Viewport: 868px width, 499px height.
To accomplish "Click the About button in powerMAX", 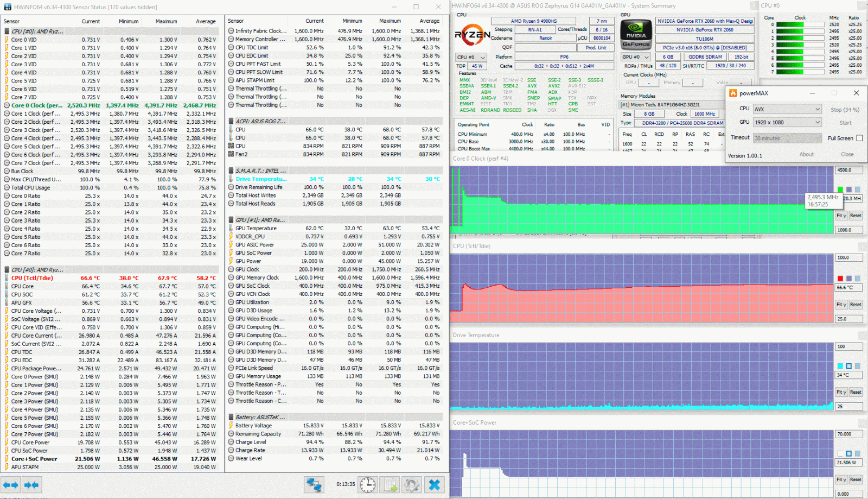I will click(x=807, y=154).
